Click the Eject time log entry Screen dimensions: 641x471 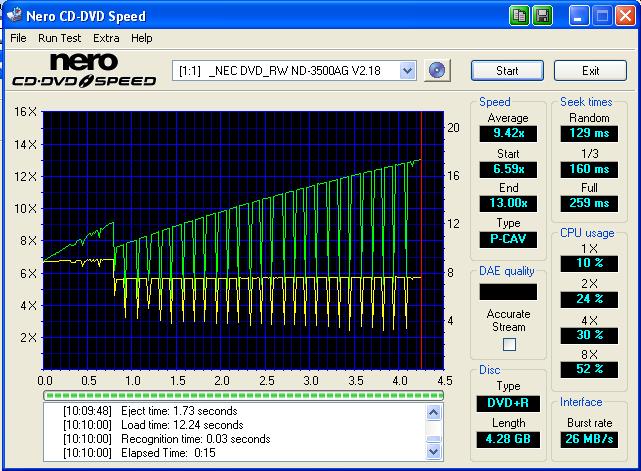point(150,411)
